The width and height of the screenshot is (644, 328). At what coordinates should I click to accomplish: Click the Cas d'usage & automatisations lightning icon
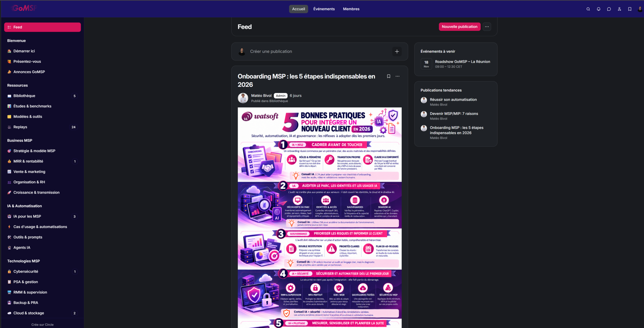point(9,227)
